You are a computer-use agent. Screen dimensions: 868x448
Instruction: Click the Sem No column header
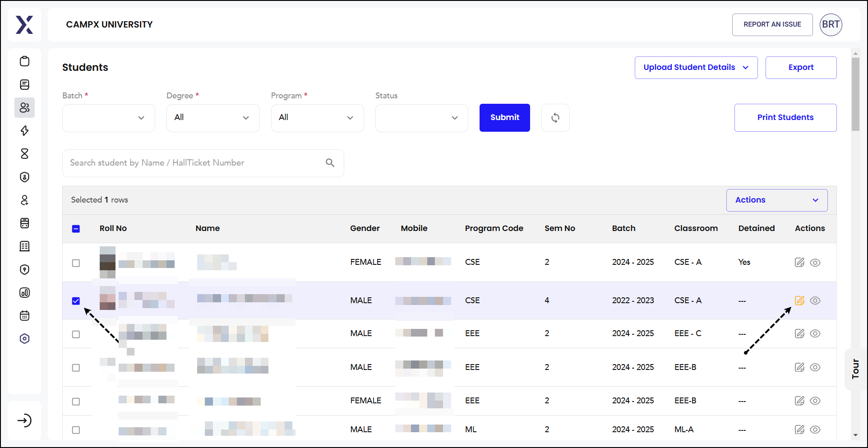560,228
